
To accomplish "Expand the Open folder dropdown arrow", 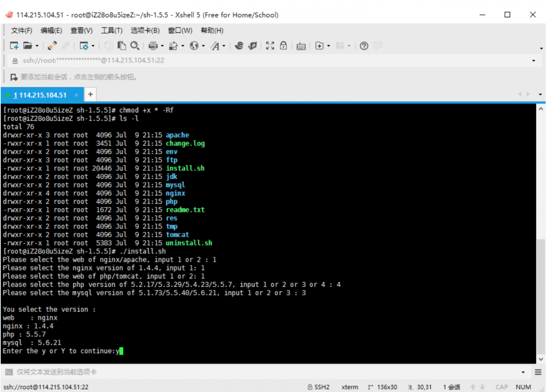I will pos(37,46).
